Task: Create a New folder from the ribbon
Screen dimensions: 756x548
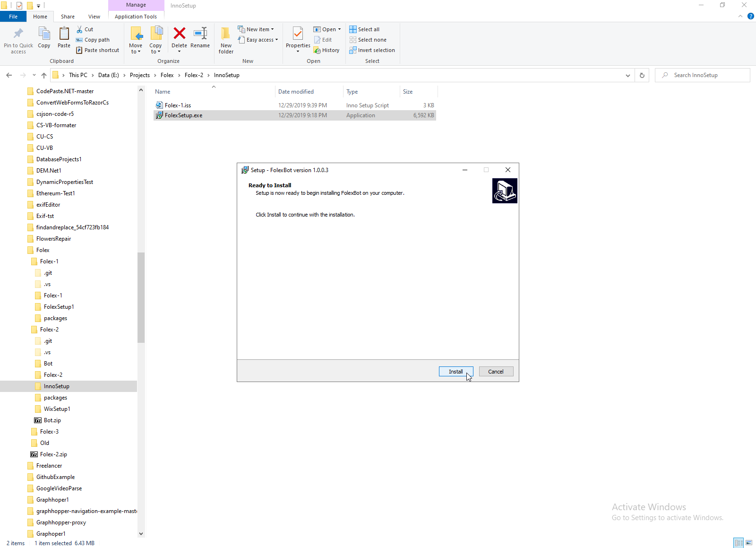Action: [226, 40]
